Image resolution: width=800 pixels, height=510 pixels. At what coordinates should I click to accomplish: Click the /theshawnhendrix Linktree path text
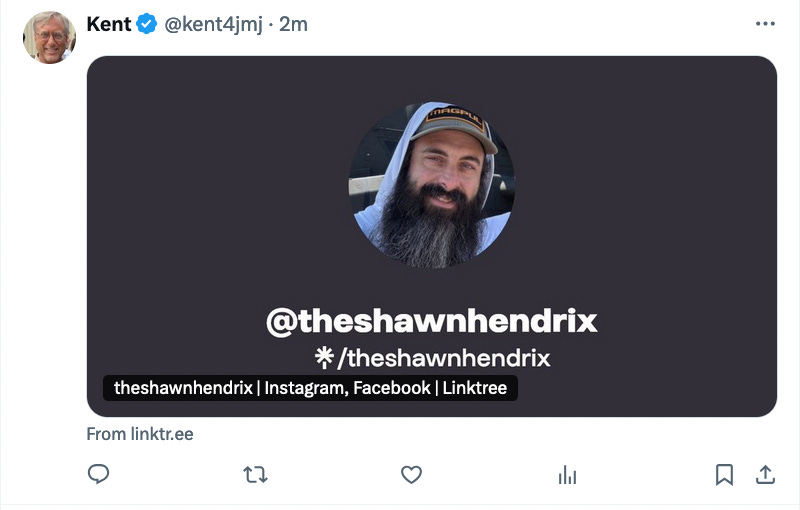(443, 358)
